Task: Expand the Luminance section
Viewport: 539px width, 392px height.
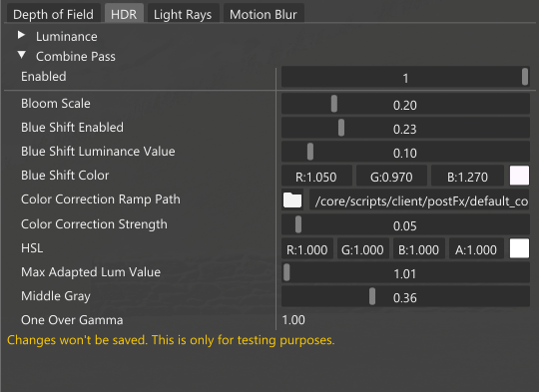Action: pyautogui.click(x=21, y=35)
